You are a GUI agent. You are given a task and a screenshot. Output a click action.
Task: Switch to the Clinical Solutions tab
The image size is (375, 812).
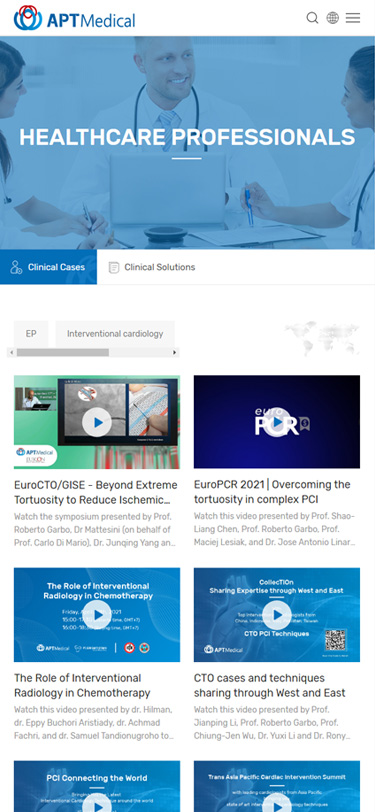152,267
